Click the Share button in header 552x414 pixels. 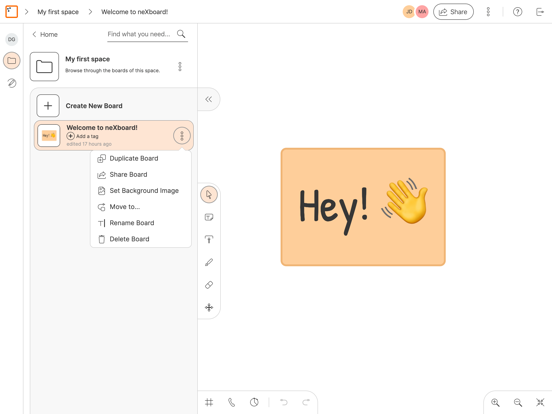click(453, 12)
